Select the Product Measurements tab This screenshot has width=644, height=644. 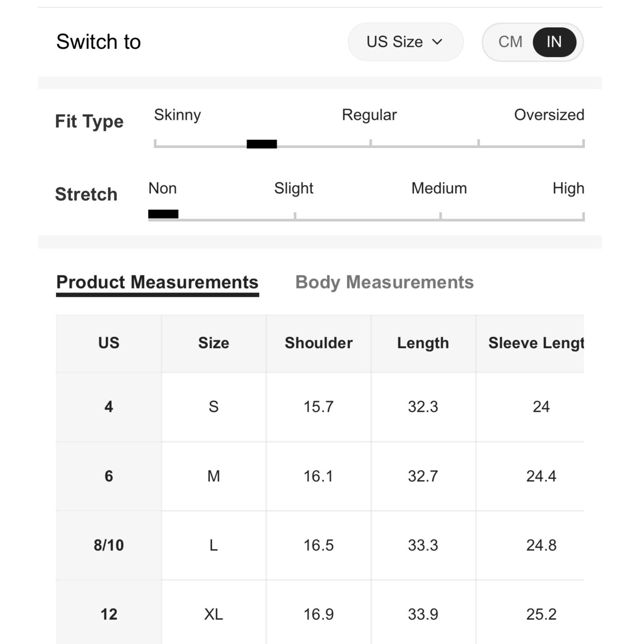coord(157,283)
